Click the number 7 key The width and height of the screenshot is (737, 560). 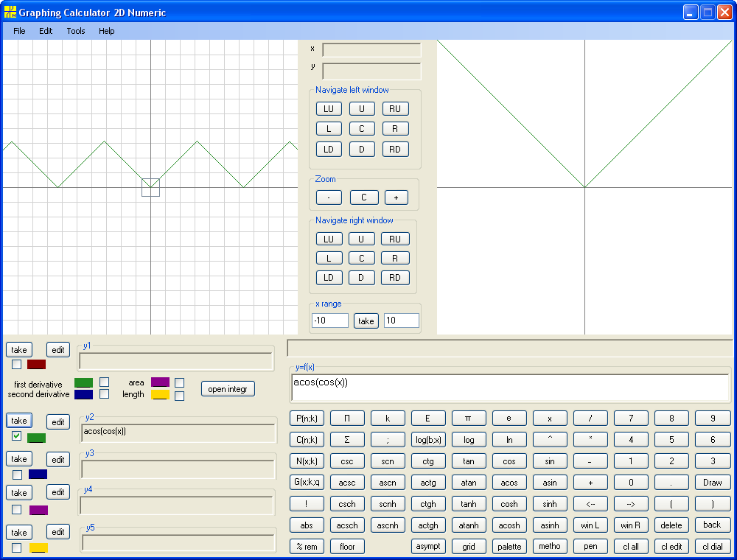pos(631,418)
